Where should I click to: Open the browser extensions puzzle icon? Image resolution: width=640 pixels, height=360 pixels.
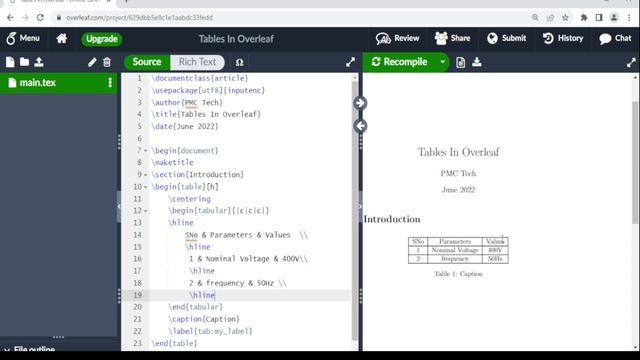(584, 18)
